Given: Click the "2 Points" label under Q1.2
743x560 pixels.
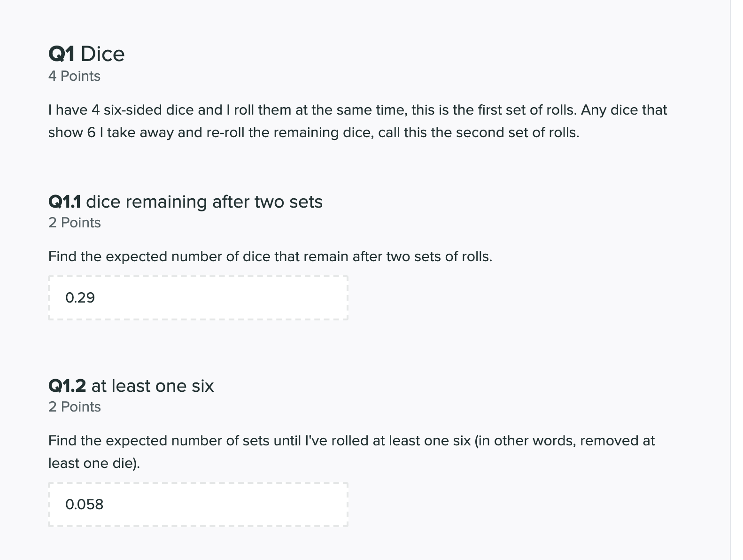Looking at the screenshot, I should coord(74,407).
